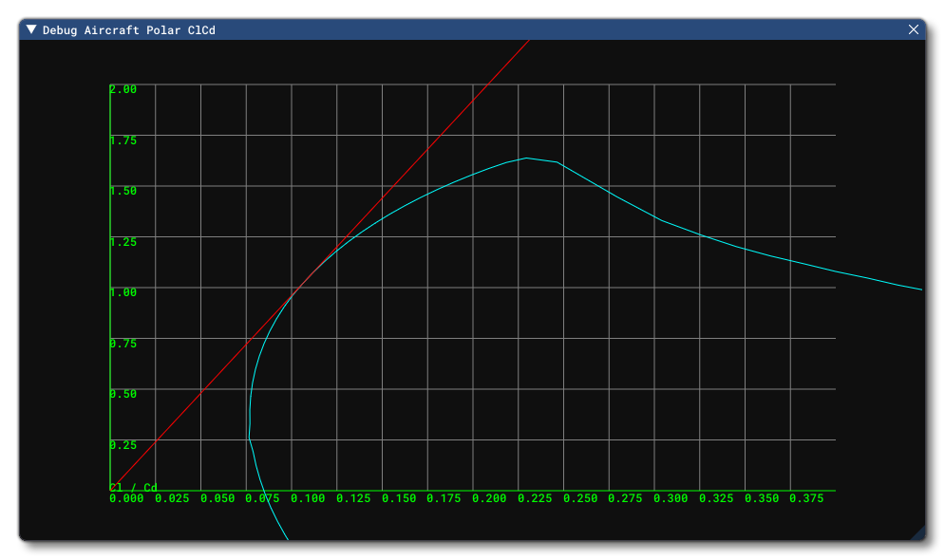The height and width of the screenshot is (560, 945).
Task: Click the resize grip in window corner
Action: click(917, 533)
